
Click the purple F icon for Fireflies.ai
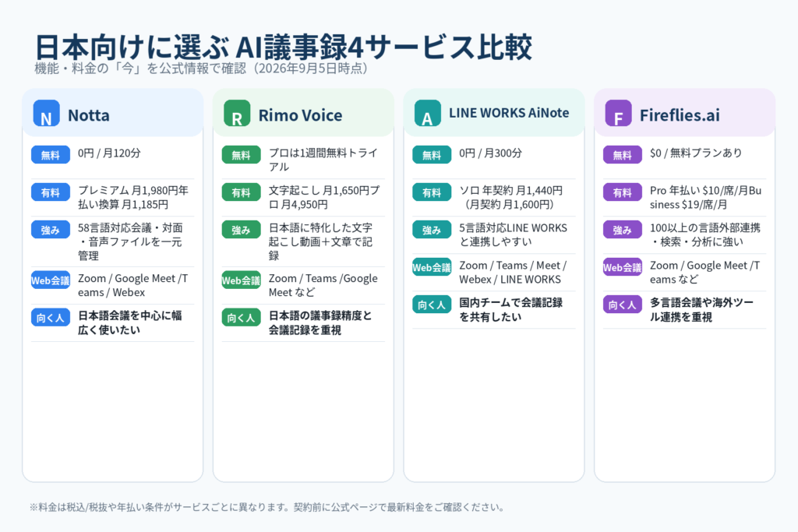(x=618, y=113)
